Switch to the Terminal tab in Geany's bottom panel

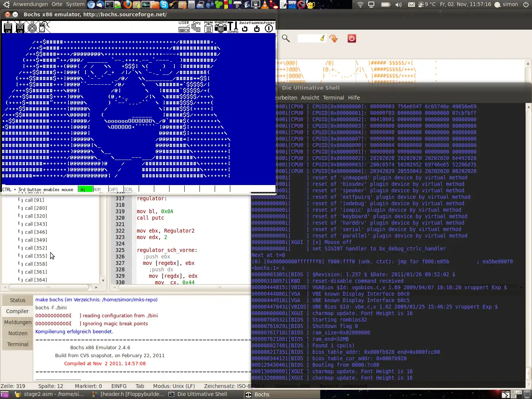(17, 344)
